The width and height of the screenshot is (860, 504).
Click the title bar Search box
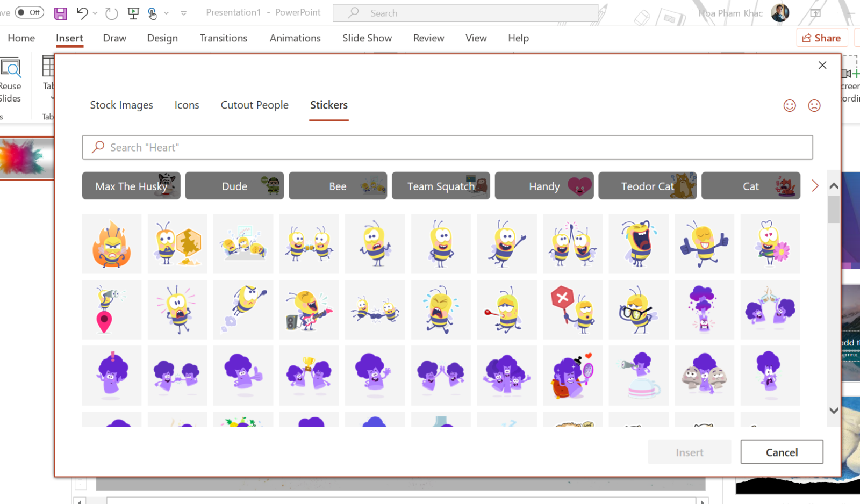click(465, 13)
